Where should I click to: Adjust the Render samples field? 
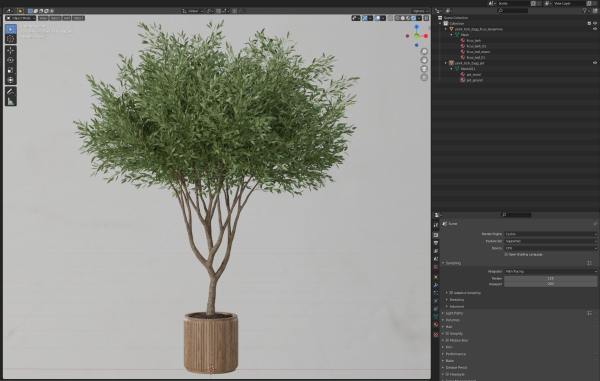tap(551, 278)
